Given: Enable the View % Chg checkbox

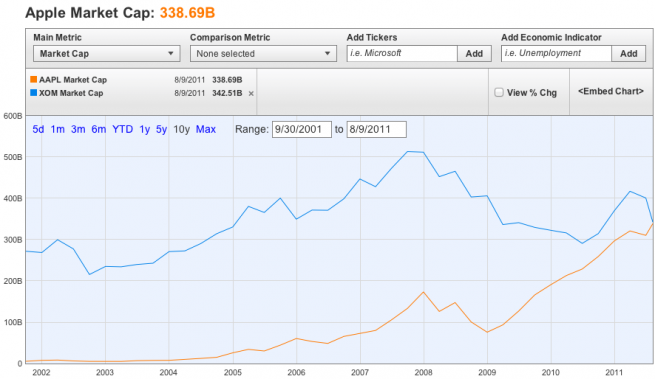Looking at the screenshot, I should click(499, 92).
